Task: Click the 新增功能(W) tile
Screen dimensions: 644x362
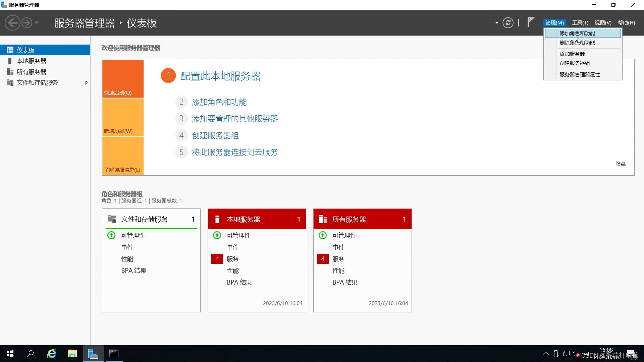Action: (123, 117)
